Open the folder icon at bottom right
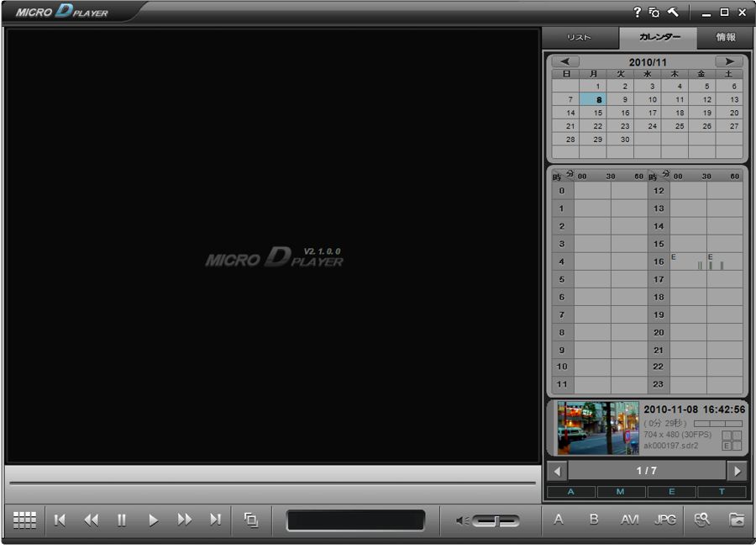Image resolution: width=756 pixels, height=549 pixels. point(736,520)
